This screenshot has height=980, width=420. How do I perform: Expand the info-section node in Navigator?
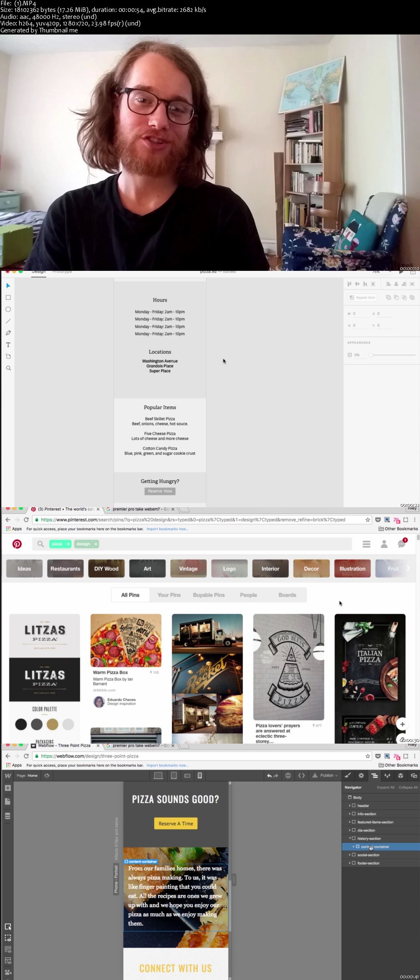350,814
